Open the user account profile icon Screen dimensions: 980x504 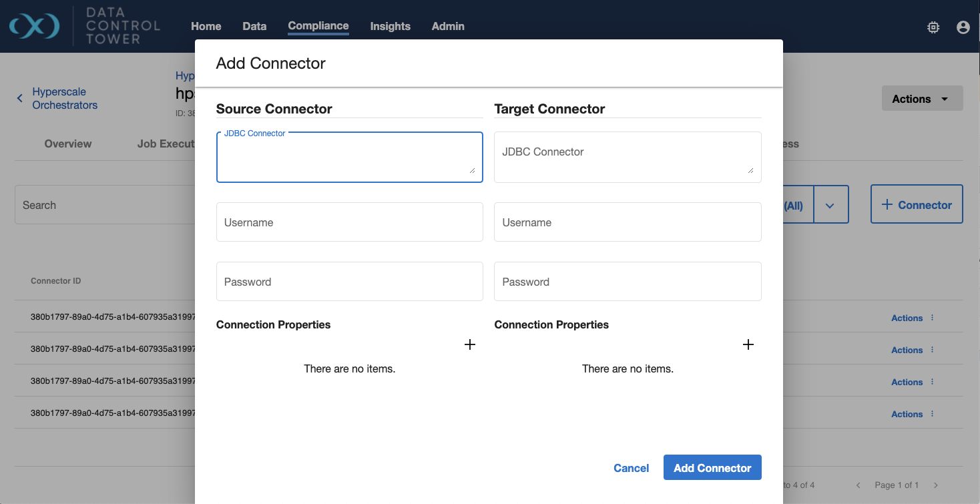tap(963, 27)
